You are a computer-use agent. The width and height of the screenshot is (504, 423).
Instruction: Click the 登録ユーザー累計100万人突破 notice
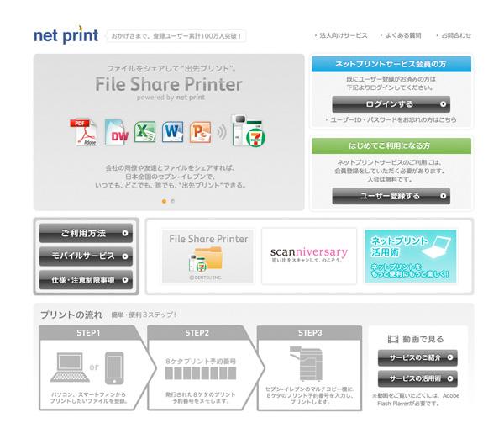pos(176,36)
